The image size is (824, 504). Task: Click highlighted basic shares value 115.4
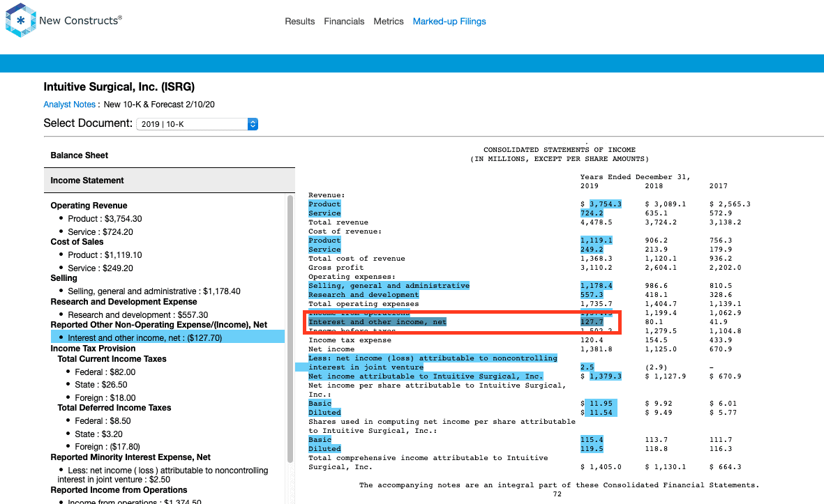[x=592, y=440]
